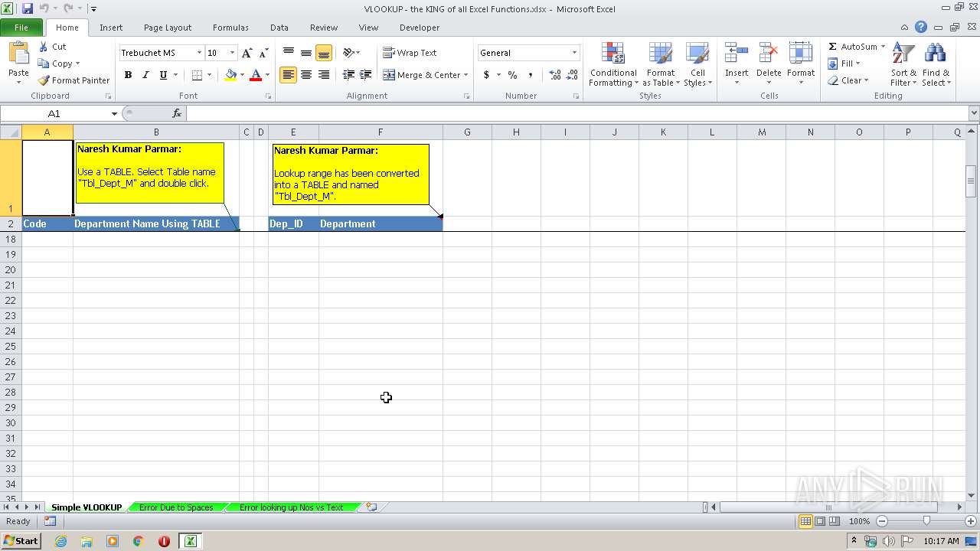This screenshot has width=980, height=551.
Task: Click the Delete cells icon
Action: pos(769,54)
